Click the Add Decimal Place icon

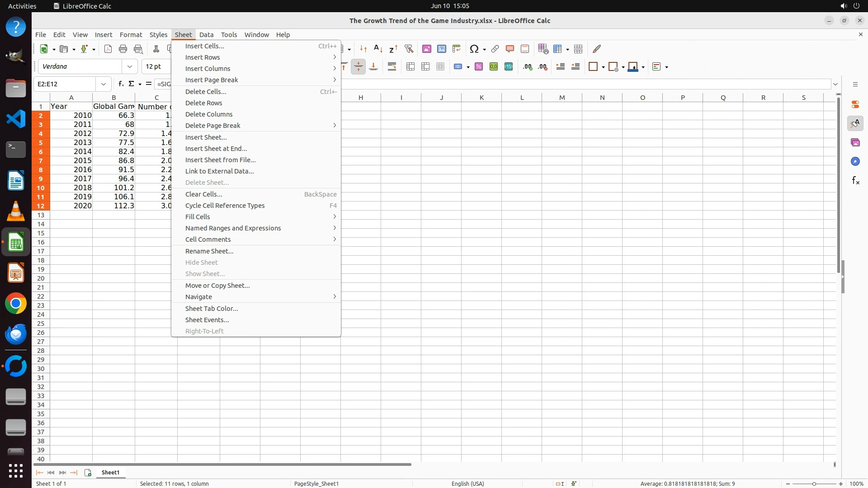click(x=527, y=67)
